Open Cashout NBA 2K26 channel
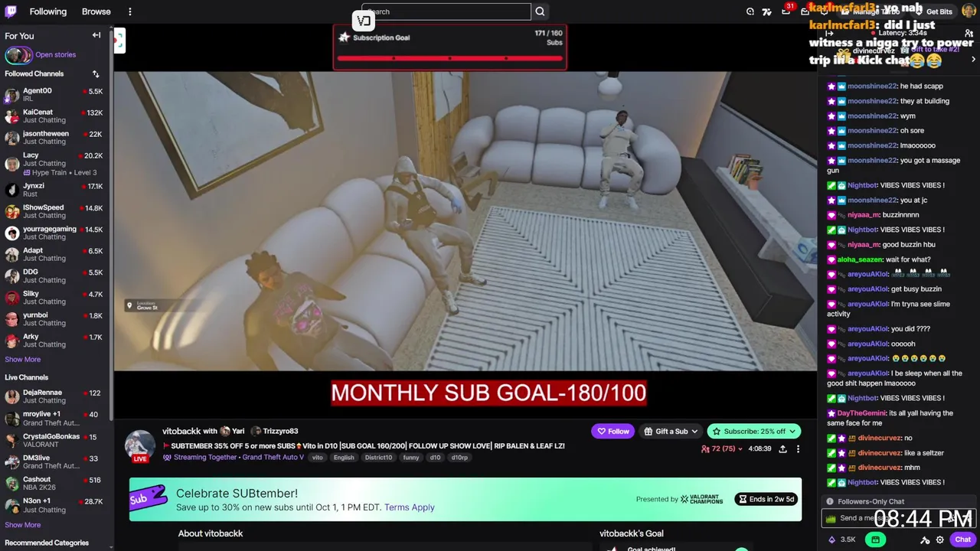980x551 pixels. (x=55, y=484)
